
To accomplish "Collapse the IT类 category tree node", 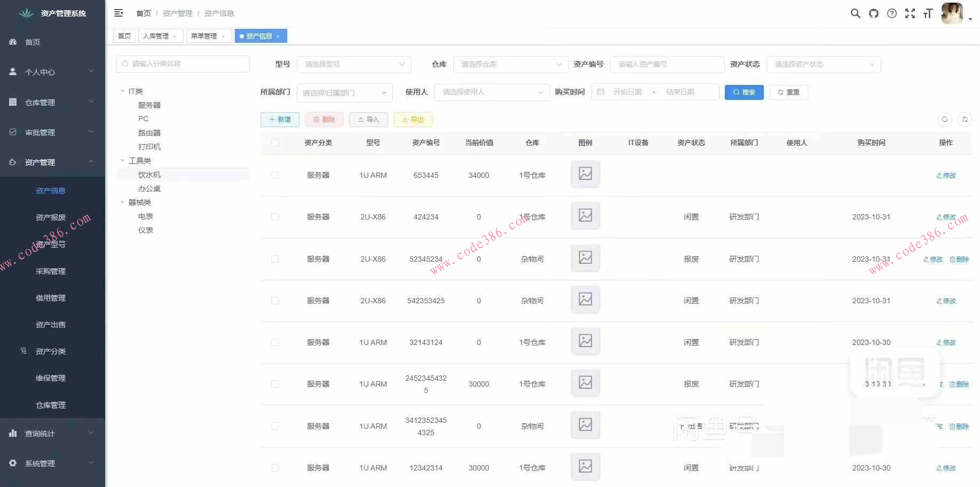I will (122, 91).
